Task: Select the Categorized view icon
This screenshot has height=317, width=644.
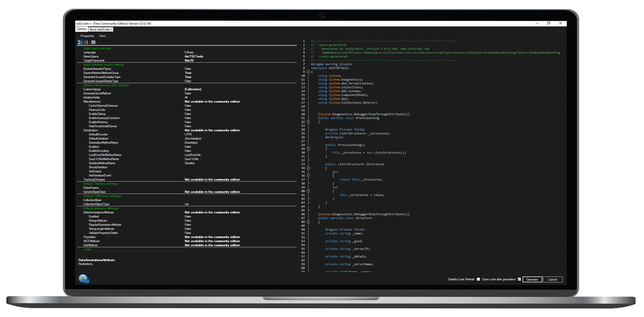Action: tap(80, 42)
